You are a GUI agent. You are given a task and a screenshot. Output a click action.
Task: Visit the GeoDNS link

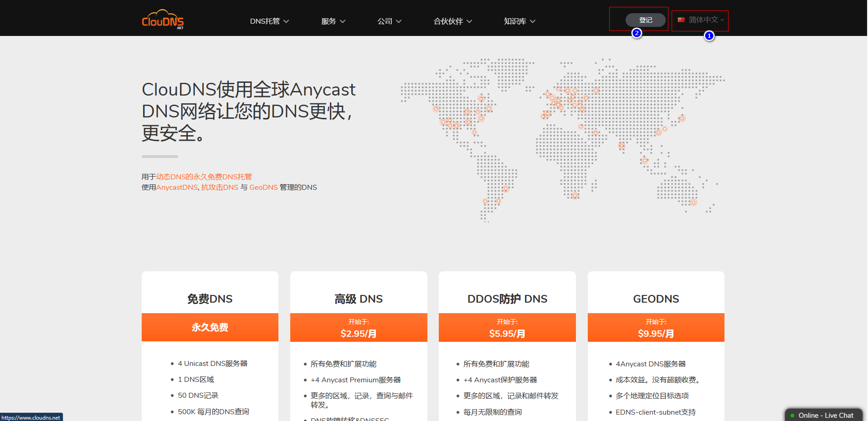(263, 187)
